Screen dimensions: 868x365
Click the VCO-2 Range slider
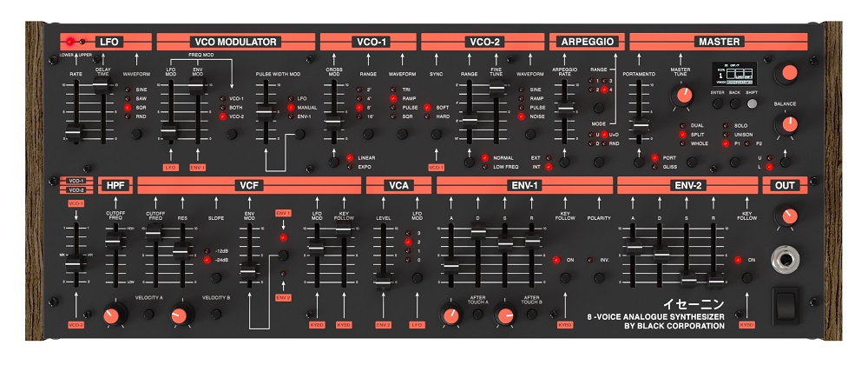click(x=470, y=119)
